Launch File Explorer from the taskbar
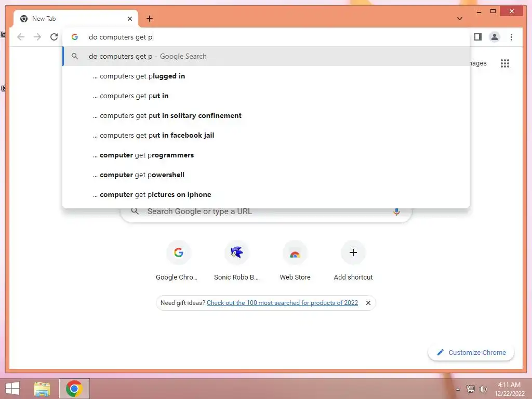Viewport: 532px width, 399px height. tap(42, 389)
